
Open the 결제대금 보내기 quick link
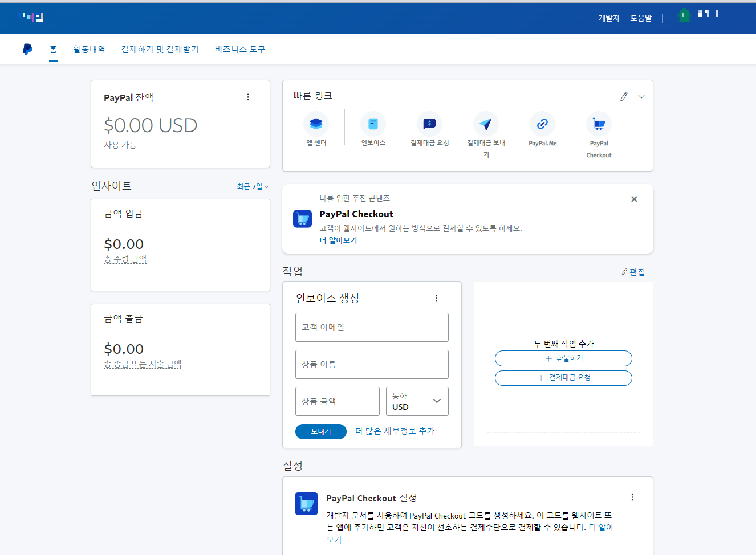pyautogui.click(x=486, y=136)
